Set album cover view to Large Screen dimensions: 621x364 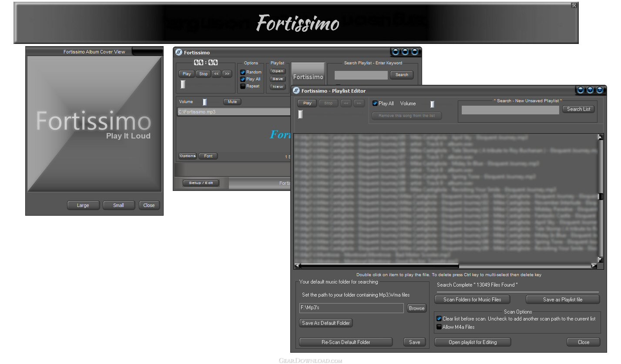coord(83,205)
